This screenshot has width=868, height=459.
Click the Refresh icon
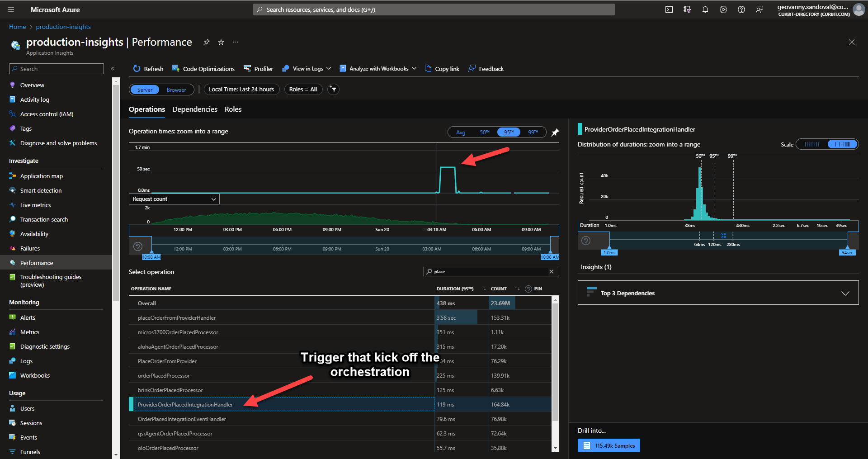[137, 68]
